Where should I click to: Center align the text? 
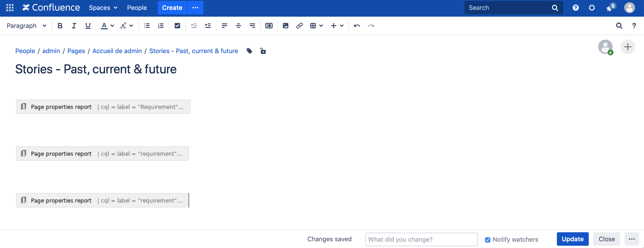click(x=238, y=26)
